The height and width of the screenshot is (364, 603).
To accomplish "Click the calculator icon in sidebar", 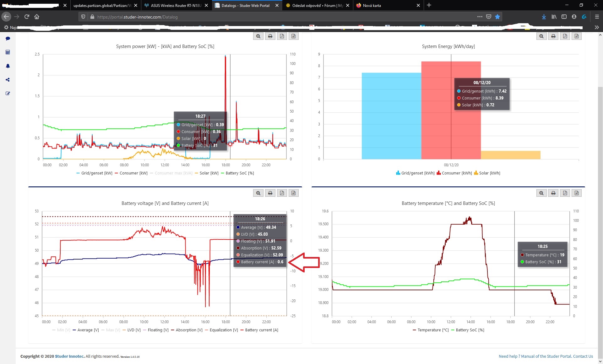I will [x=8, y=52].
